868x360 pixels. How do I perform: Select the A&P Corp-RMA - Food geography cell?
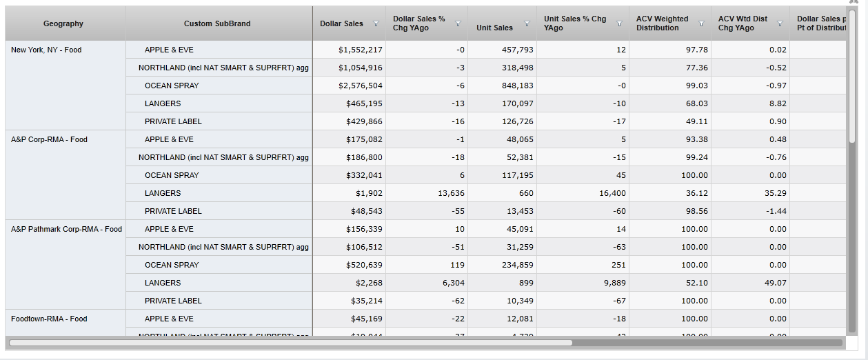click(x=49, y=139)
